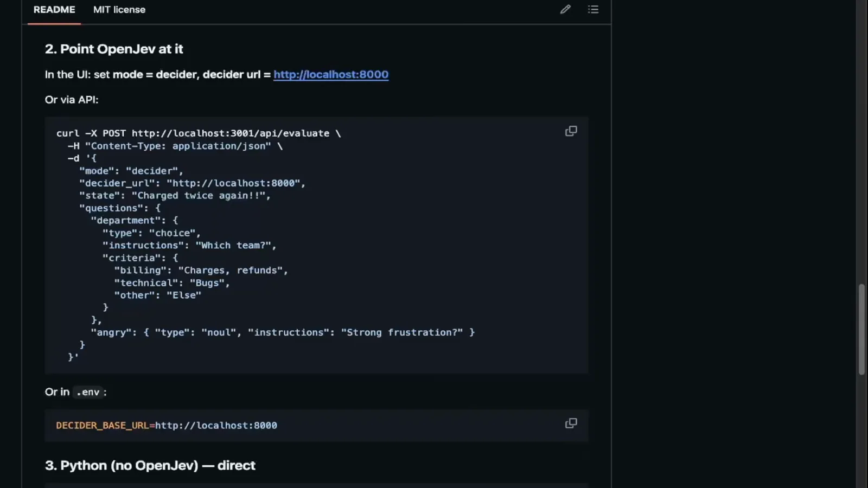The image size is (868, 488).
Task: Click the '"angry"' question code line
Action: pyautogui.click(x=283, y=332)
